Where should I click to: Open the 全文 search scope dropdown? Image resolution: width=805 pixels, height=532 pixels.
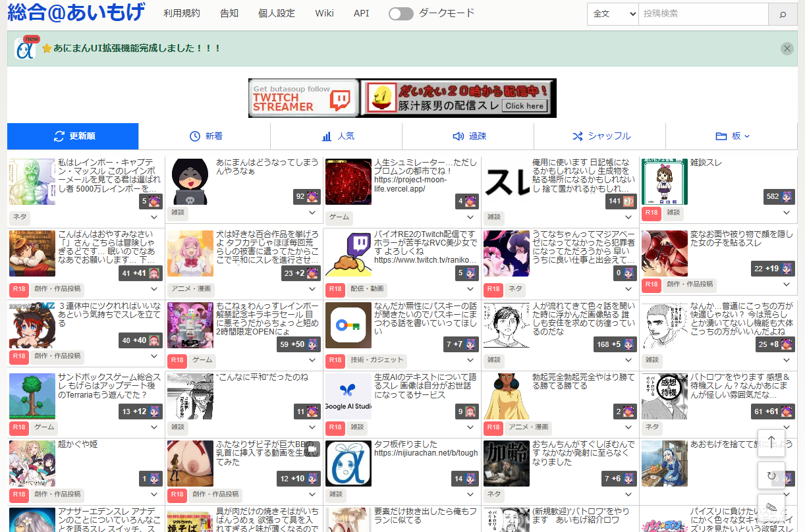[x=613, y=14]
